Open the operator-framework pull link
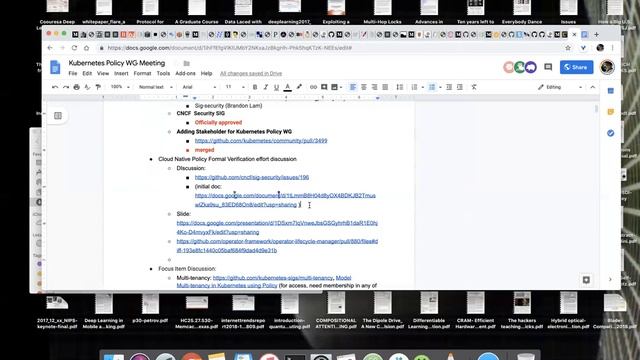 pyautogui.click(x=277, y=246)
